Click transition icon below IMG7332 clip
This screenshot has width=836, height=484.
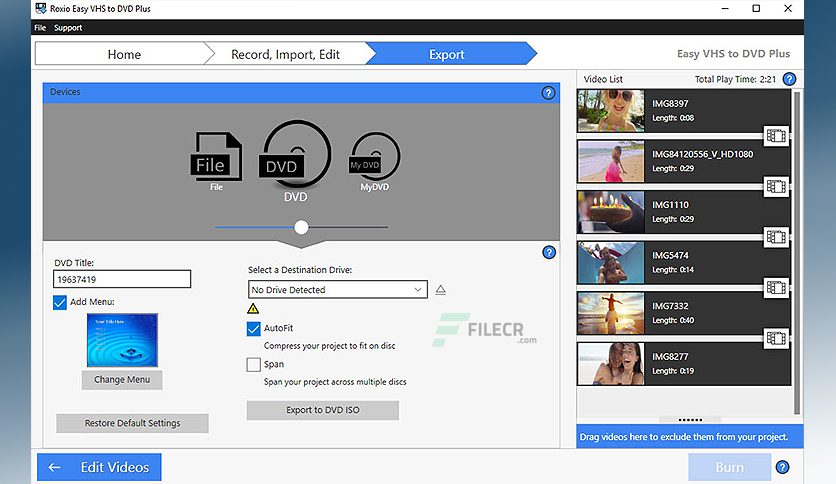tap(776, 338)
